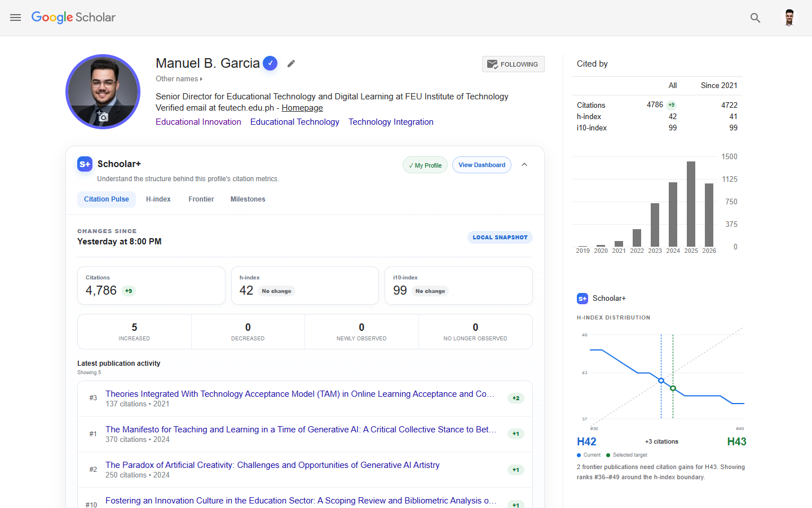Open Theories Integrated With TAM paper
Image resolution: width=812 pixels, height=508 pixels.
click(x=300, y=394)
